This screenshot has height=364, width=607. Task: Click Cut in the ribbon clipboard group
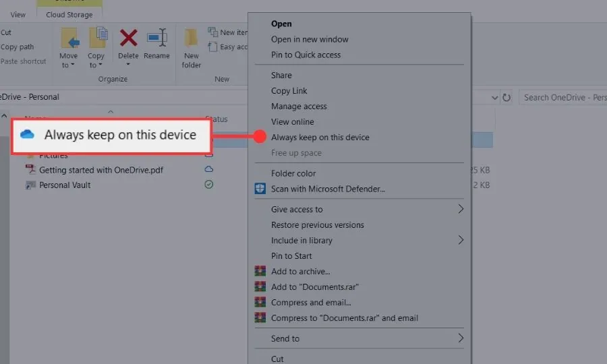click(6, 32)
